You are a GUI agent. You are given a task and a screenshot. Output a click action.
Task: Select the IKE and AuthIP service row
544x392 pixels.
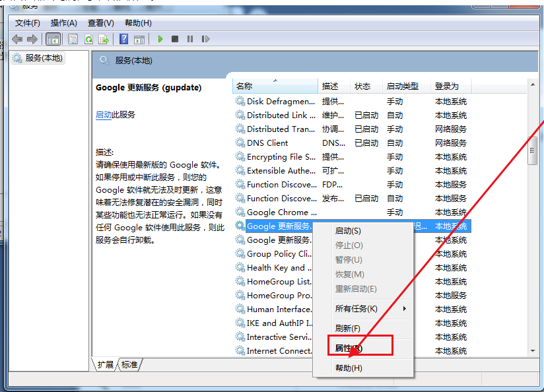point(273,323)
